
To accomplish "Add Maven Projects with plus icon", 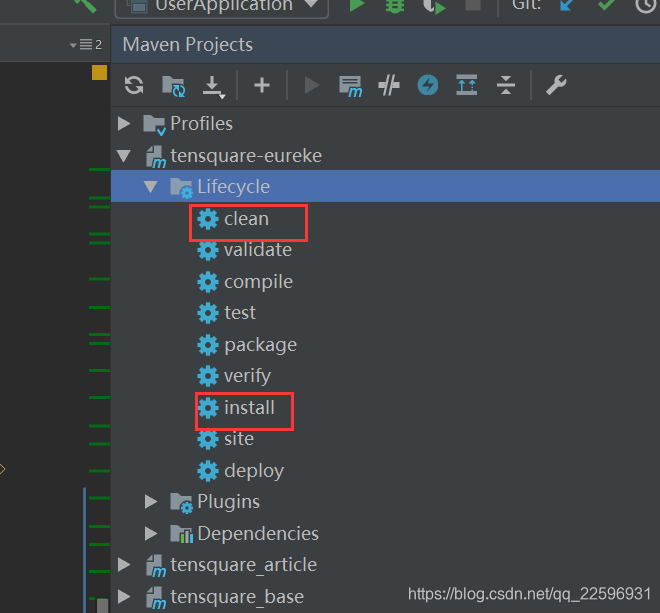I will (x=262, y=85).
